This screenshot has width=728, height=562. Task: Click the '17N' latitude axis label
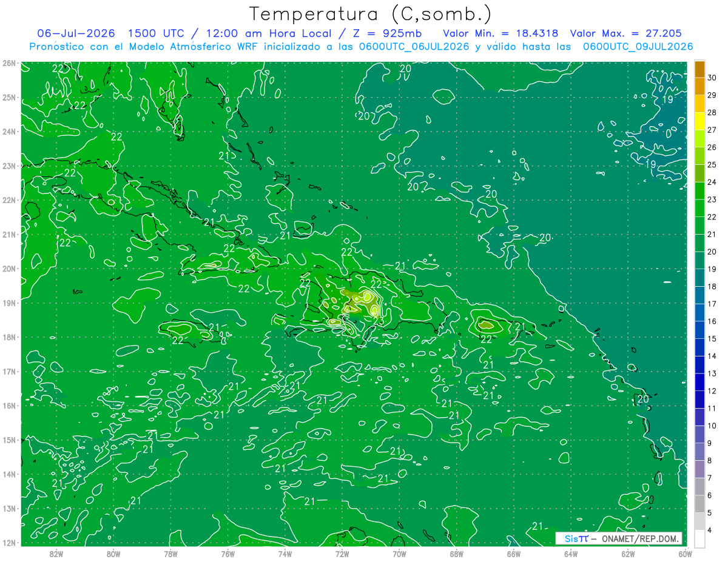coord(8,371)
